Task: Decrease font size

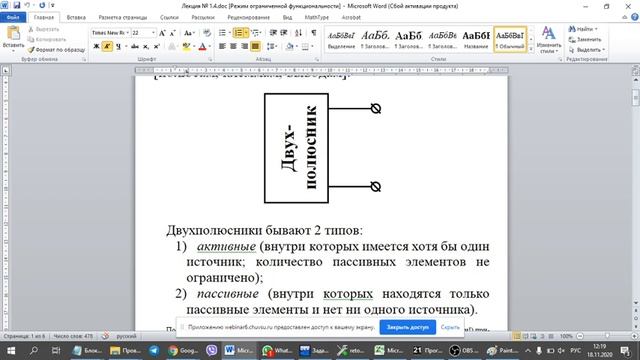Action: pyautogui.click(x=172, y=33)
